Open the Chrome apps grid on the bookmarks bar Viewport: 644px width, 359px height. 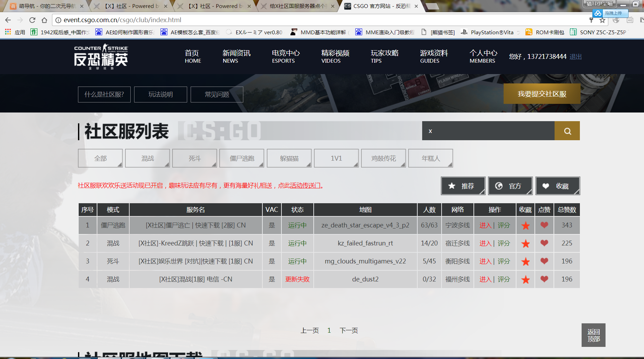tap(8, 32)
